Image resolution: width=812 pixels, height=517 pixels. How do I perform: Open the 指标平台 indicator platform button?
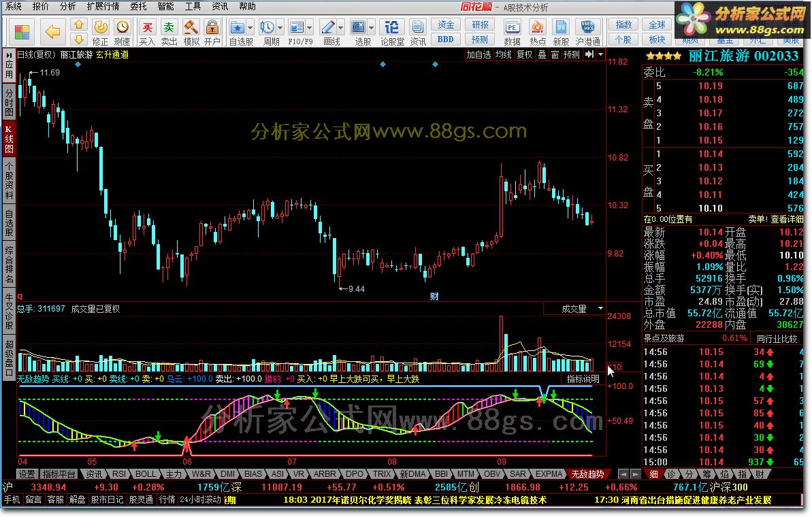(59, 474)
